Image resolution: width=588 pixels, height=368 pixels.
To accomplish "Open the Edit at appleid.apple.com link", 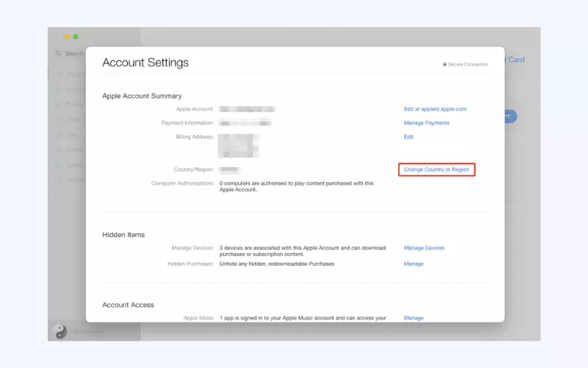I will (435, 109).
